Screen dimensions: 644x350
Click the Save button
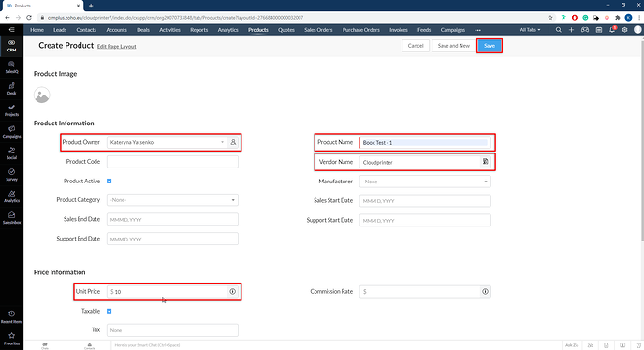tap(490, 46)
